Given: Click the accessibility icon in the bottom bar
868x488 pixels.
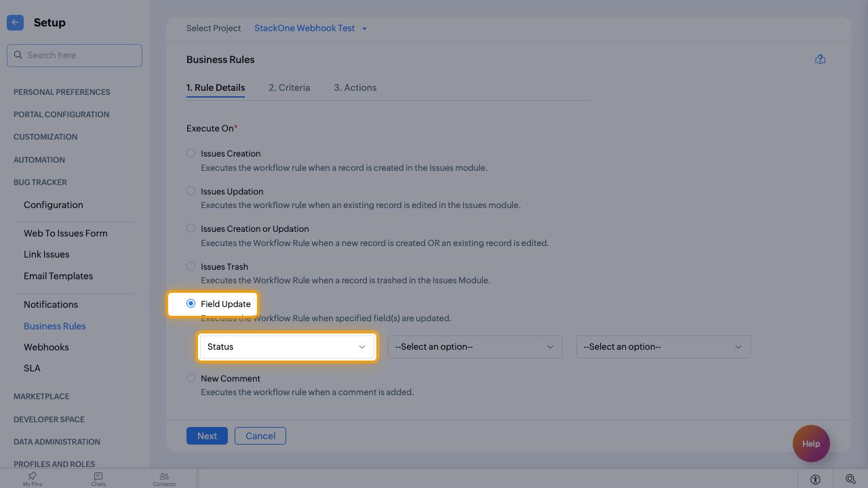Looking at the screenshot, I should 815,479.
